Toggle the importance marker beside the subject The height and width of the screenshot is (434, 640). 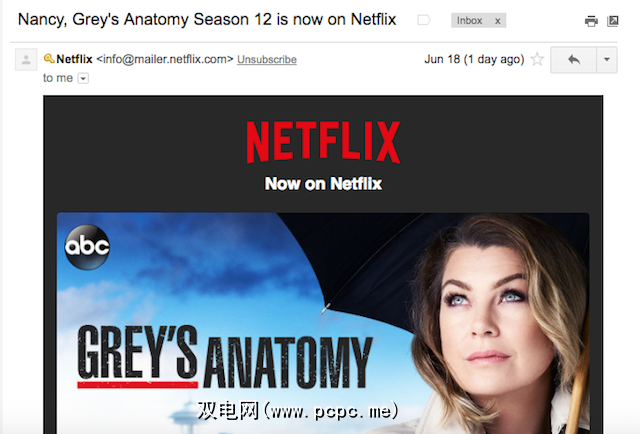[x=424, y=20]
